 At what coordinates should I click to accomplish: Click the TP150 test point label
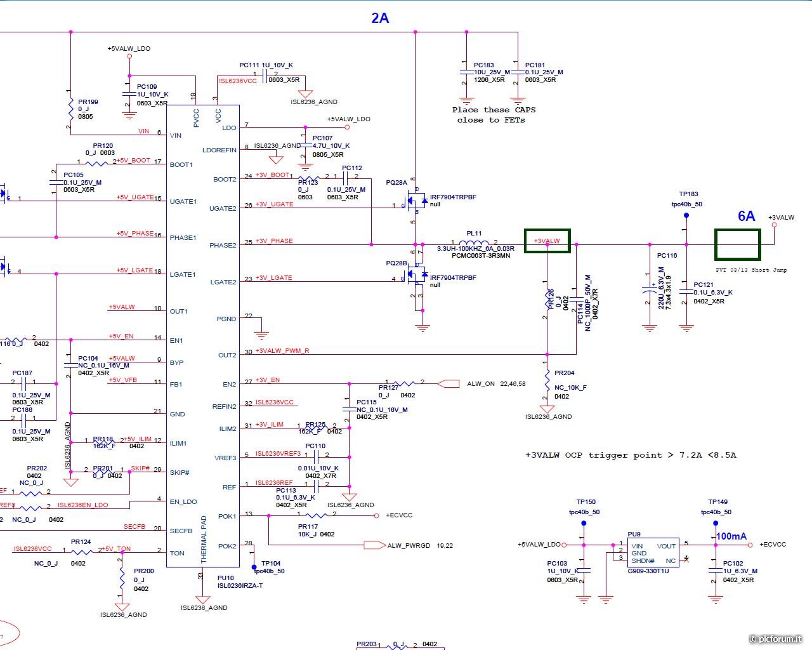pos(586,502)
